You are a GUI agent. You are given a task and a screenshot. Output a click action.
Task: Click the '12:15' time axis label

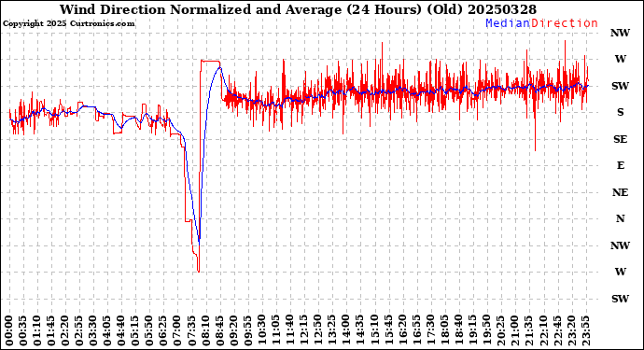tap(303, 330)
